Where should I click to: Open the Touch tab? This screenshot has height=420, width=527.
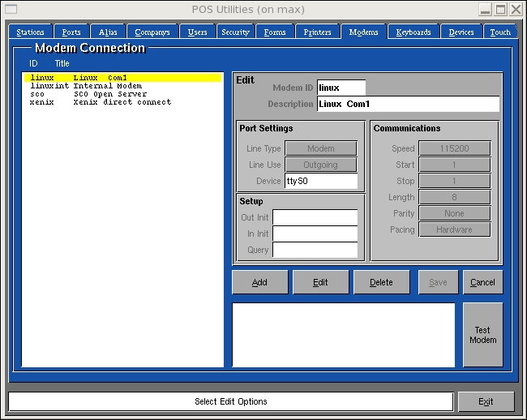coord(500,32)
